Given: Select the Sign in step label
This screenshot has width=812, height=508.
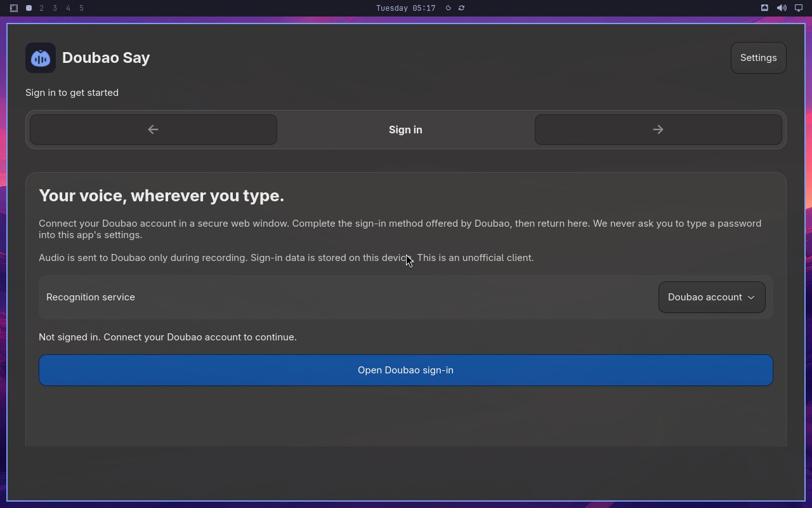Looking at the screenshot, I should coord(405,130).
